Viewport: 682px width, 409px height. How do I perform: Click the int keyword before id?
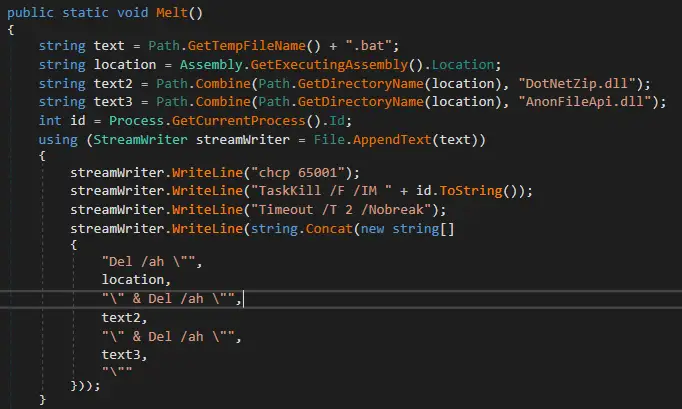click(x=50, y=120)
